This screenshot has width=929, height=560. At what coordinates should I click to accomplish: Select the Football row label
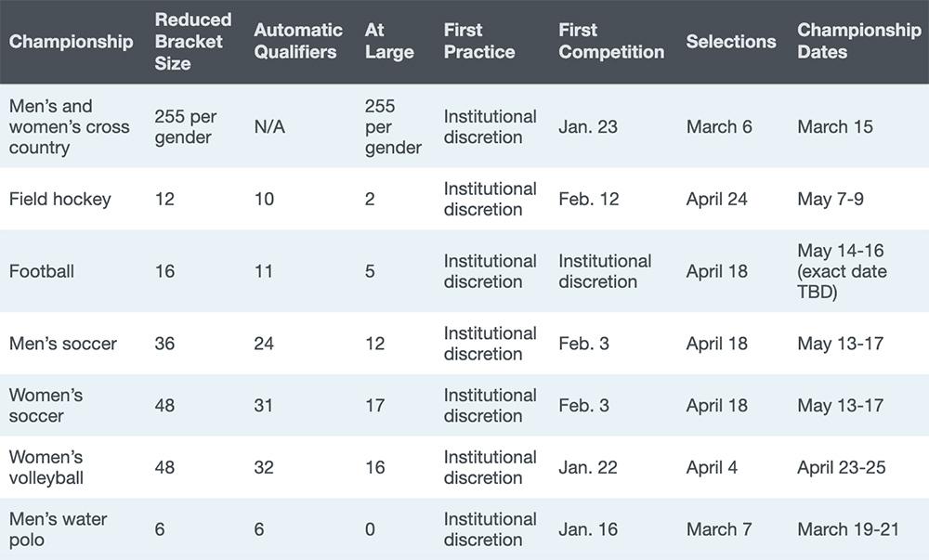tap(42, 271)
